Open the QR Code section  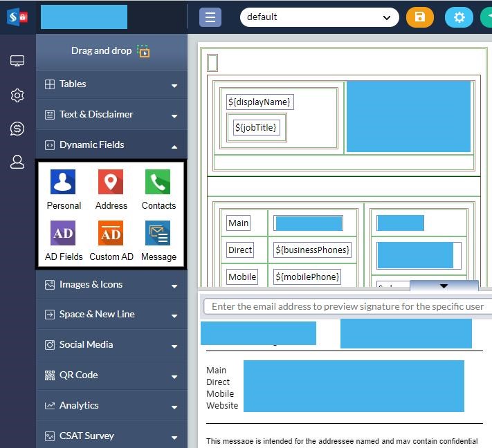tap(111, 375)
